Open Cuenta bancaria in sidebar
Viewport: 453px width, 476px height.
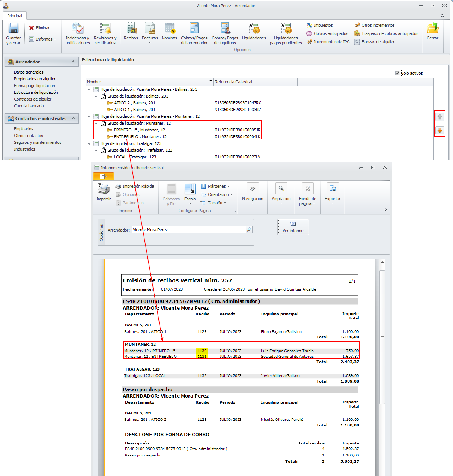(x=29, y=106)
